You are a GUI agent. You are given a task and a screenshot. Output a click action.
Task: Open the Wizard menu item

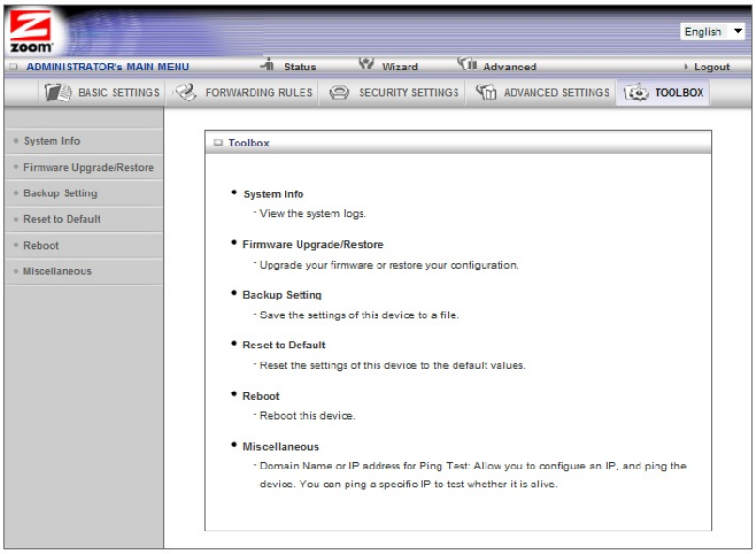pos(400,67)
